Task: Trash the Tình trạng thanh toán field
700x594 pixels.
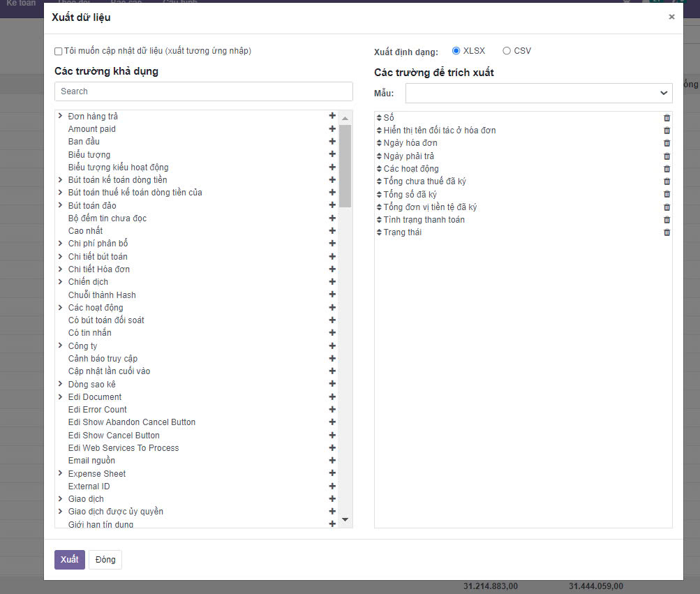Action: tap(667, 220)
